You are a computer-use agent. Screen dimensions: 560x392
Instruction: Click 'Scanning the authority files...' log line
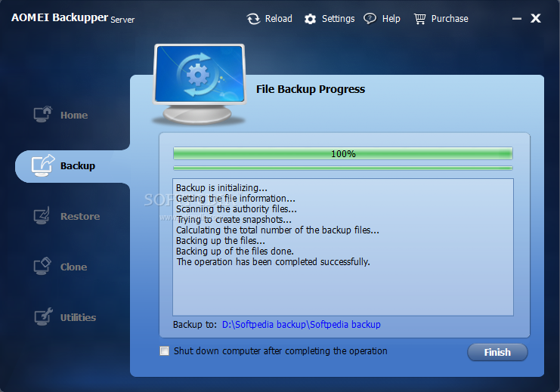tap(236, 209)
